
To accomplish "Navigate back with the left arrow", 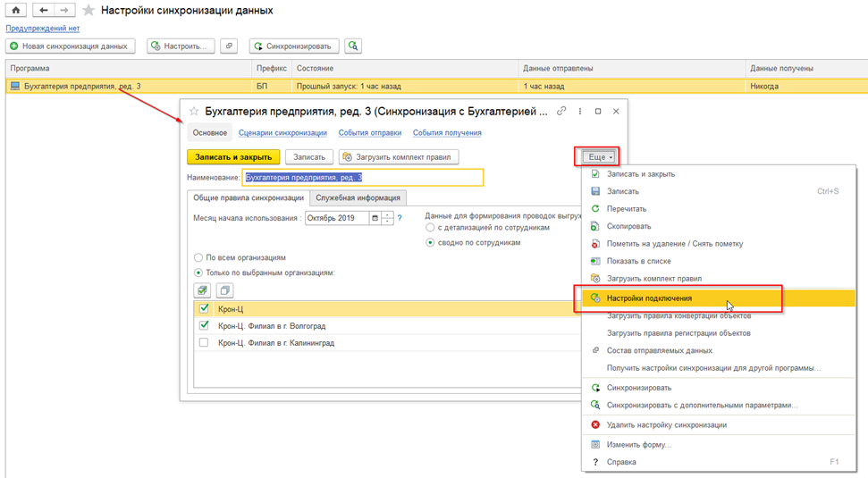I will pyautogui.click(x=43, y=10).
